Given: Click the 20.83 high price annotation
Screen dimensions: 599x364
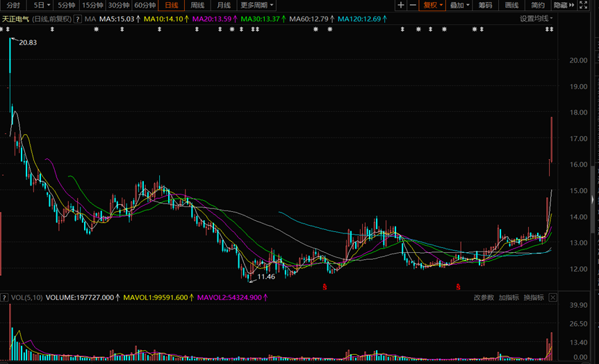Looking at the screenshot, I should 28,43.
